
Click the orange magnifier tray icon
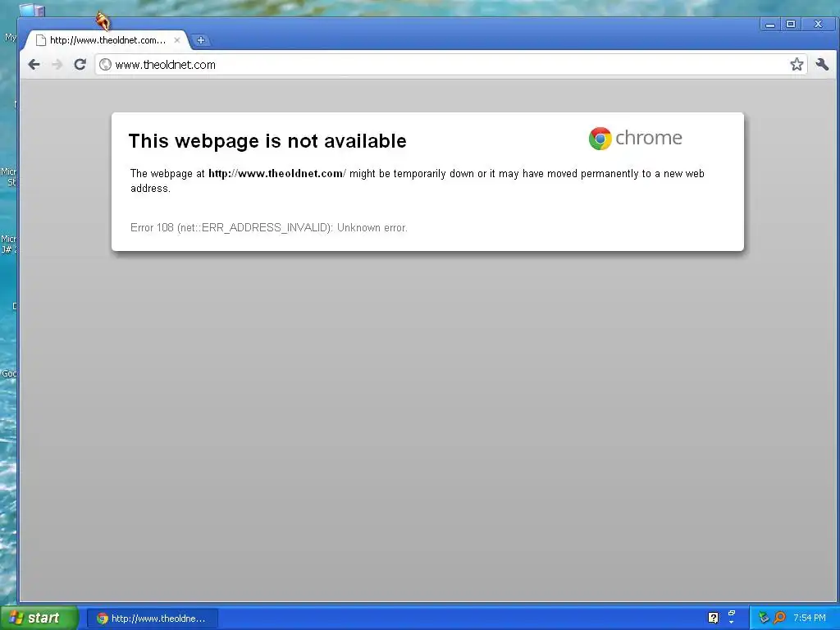779,618
